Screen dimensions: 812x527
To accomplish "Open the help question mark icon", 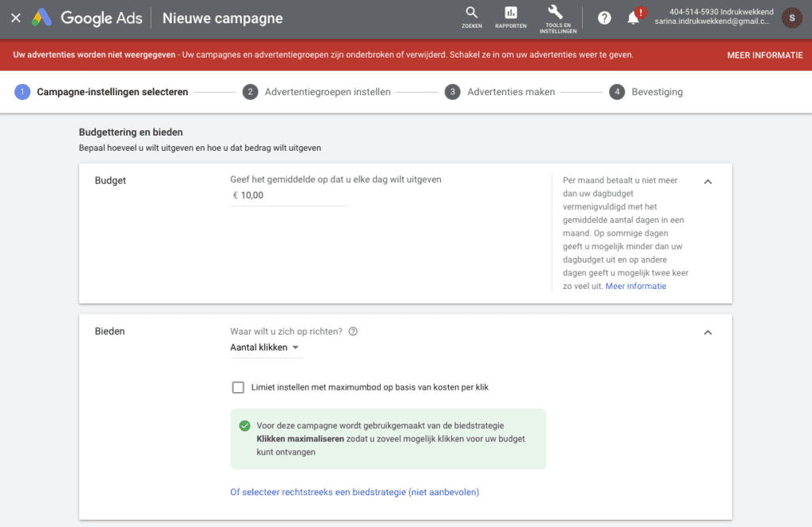I will pos(604,18).
